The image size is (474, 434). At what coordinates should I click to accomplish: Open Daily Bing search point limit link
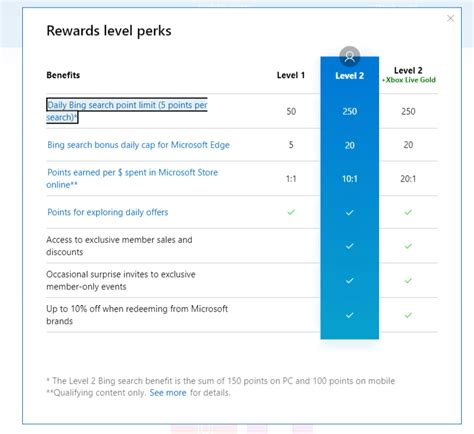click(127, 111)
